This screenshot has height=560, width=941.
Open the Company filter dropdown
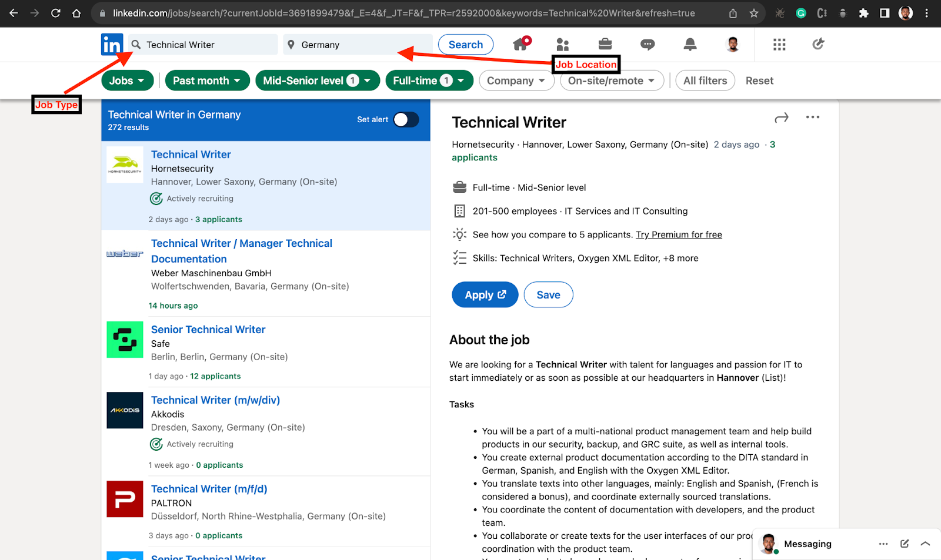click(x=516, y=81)
